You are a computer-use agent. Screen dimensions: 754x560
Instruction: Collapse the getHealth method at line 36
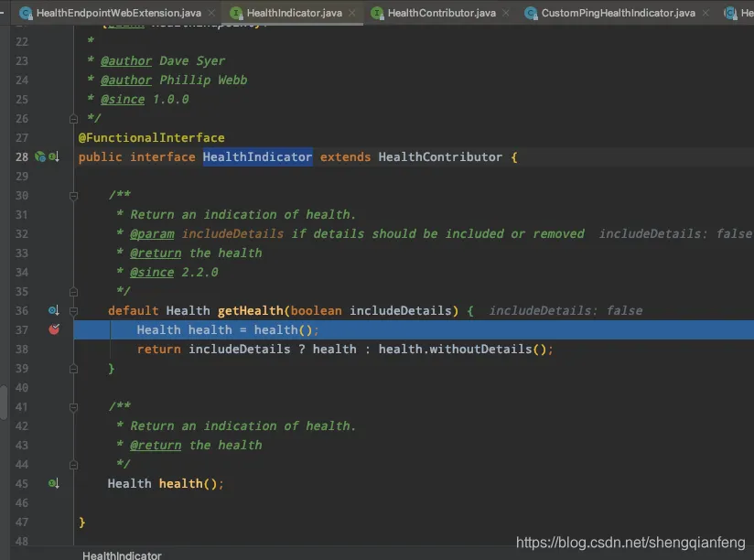coord(73,311)
